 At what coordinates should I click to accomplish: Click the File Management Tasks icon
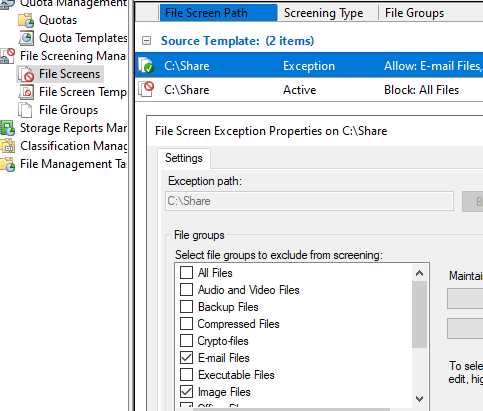click(x=7, y=164)
